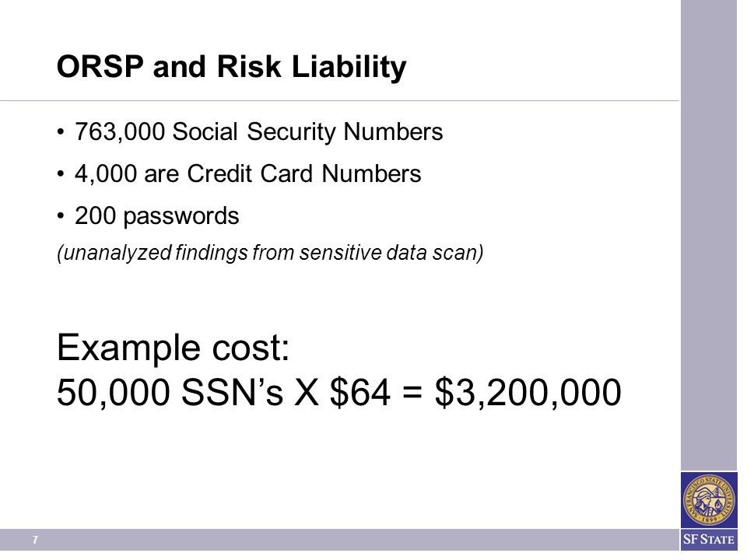Screen dimensions: 747x560
Task: Click the horizontal line under the title
Action: click(x=339, y=100)
